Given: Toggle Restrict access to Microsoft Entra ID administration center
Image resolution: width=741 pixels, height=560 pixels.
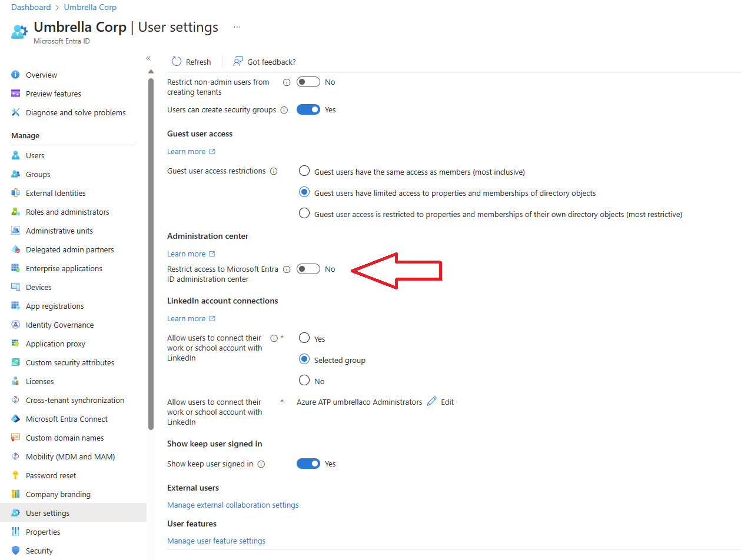Looking at the screenshot, I should (308, 269).
